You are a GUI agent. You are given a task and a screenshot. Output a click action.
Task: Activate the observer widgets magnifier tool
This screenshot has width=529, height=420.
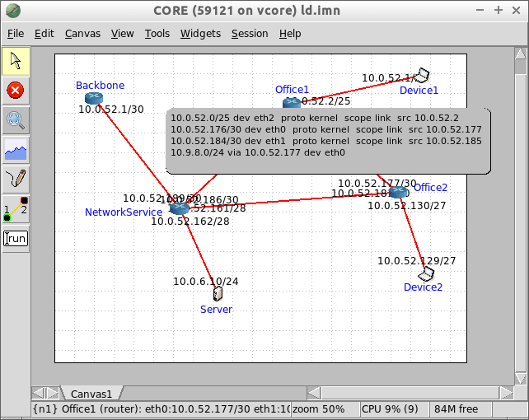coord(16,120)
